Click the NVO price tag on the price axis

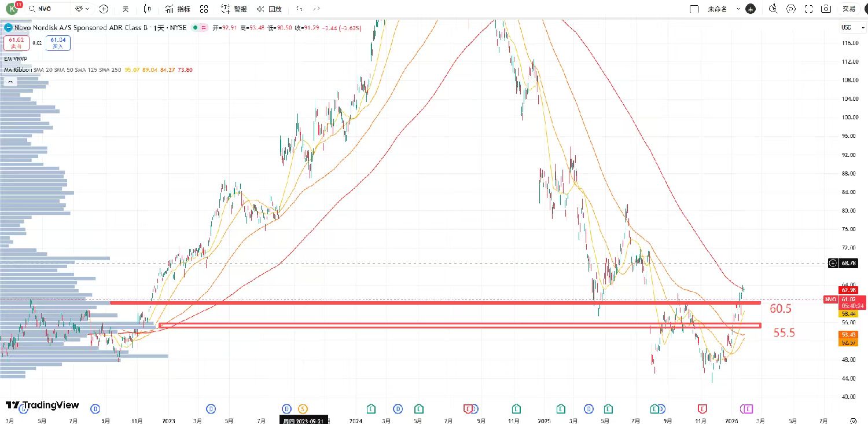(831, 299)
